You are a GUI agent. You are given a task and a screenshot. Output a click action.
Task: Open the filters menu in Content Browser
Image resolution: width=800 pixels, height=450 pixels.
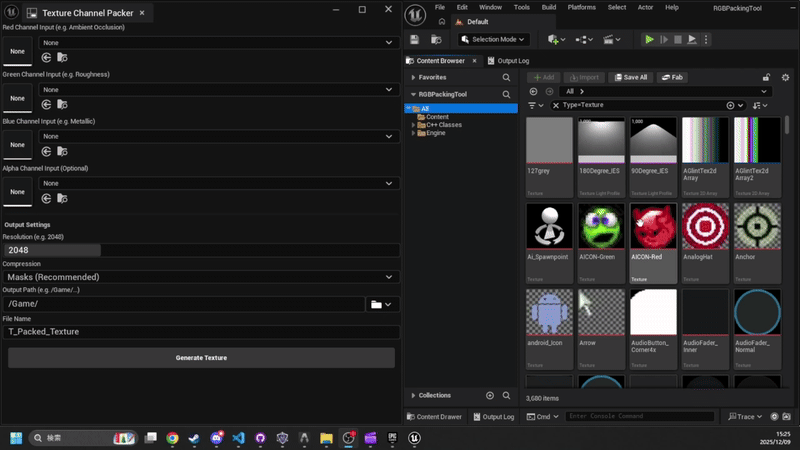[535, 105]
